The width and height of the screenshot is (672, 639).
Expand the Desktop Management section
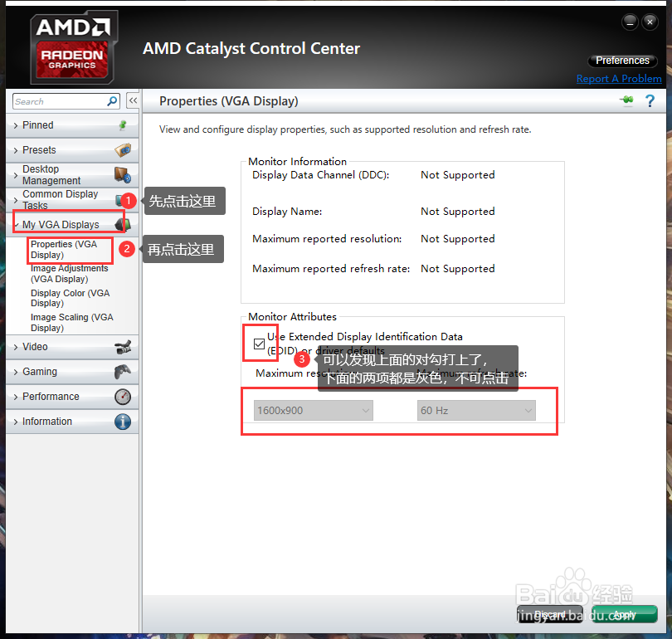tap(16, 175)
